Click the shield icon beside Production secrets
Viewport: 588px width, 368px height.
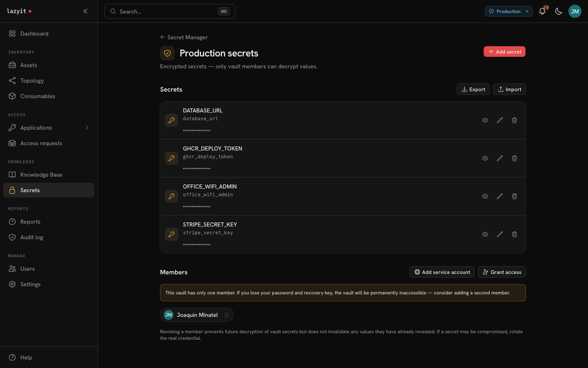pos(167,53)
